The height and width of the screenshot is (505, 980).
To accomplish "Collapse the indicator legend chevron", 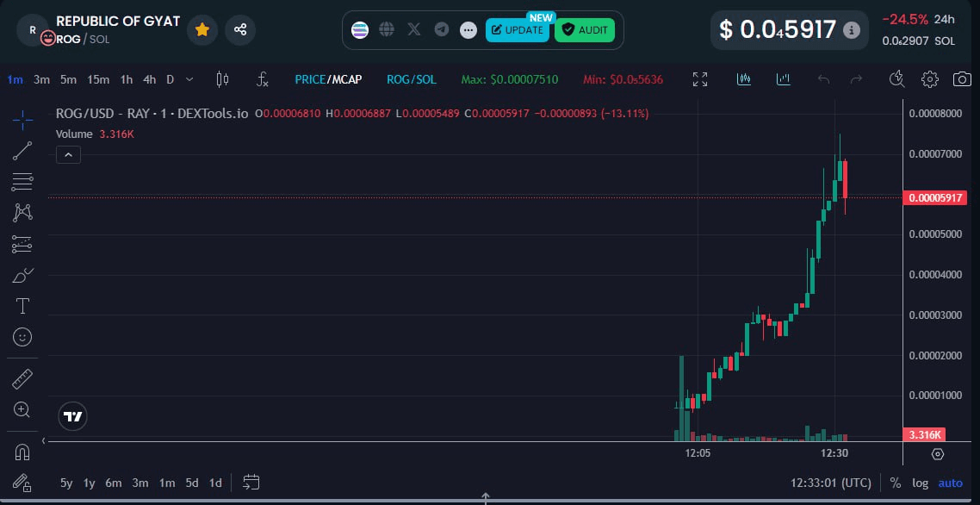I will [68, 154].
